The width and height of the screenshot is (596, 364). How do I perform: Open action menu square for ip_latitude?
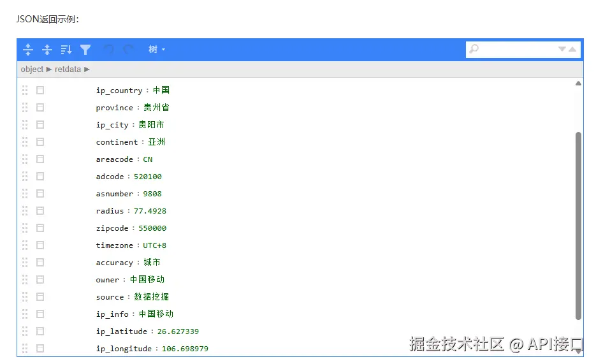[x=40, y=331]
